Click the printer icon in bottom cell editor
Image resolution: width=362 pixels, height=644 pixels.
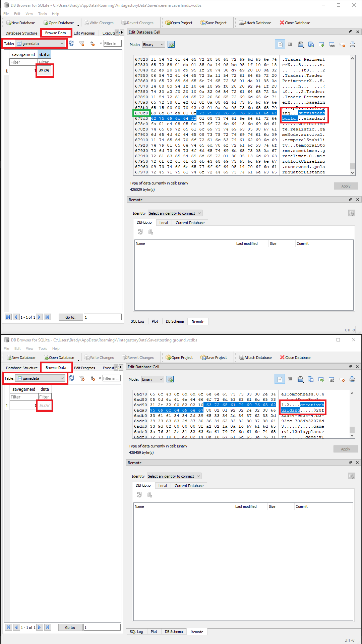[352, 379]
